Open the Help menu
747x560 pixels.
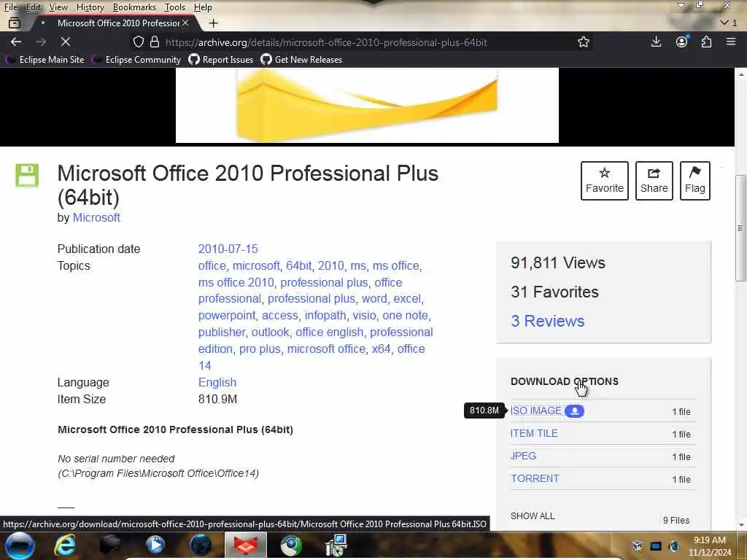203,7
